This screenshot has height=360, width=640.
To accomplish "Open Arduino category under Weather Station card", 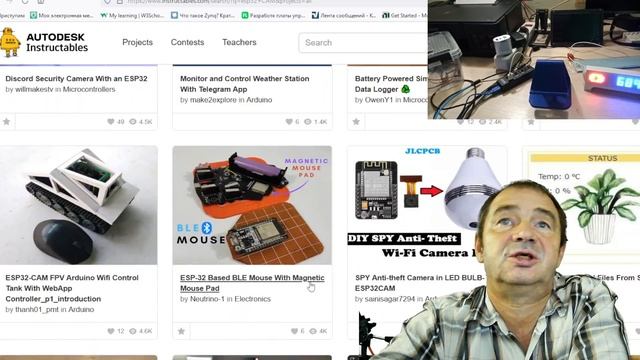I will pyautogui.click(x=259, y=100).
